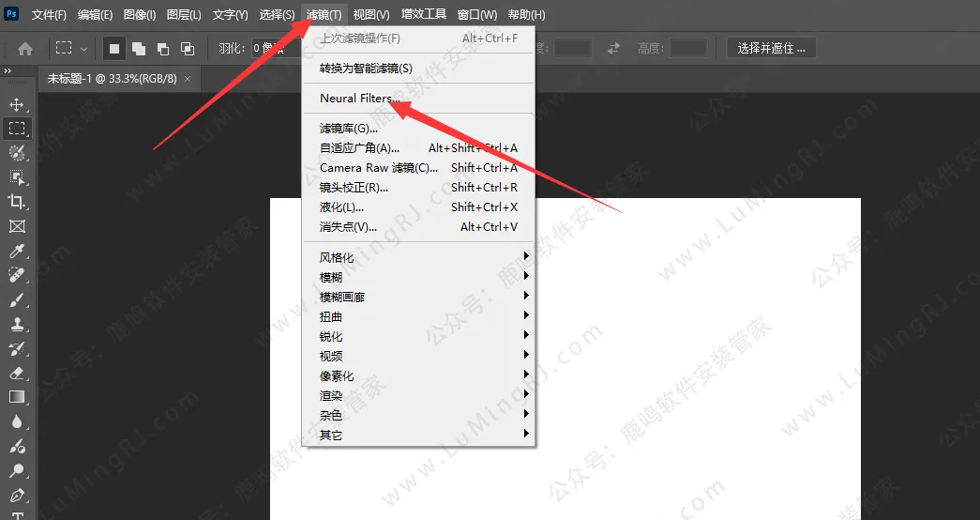Choose Intersect with selection mode icon
Viewport: 980px width, 520px height.
coord(187,48)
